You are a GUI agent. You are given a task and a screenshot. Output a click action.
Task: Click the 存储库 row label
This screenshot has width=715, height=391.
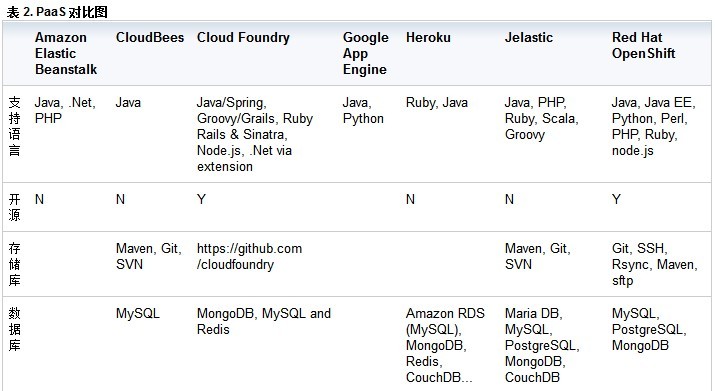point(15,264)
